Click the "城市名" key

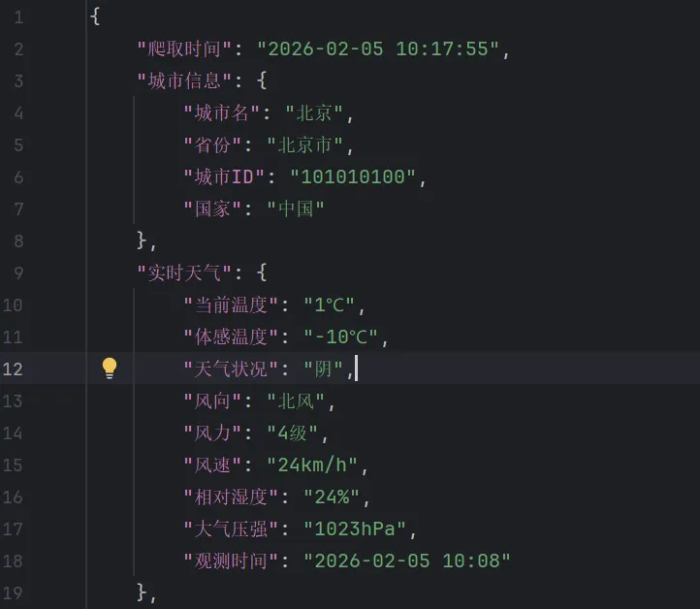tap(224, 113)
